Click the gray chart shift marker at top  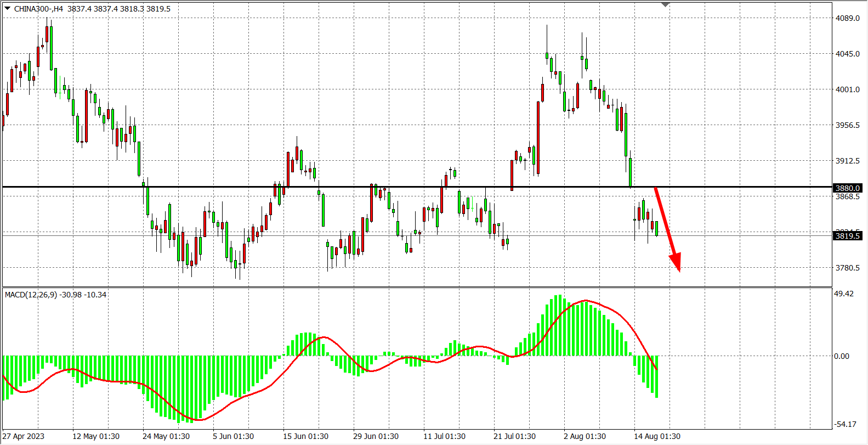point(665,5)
